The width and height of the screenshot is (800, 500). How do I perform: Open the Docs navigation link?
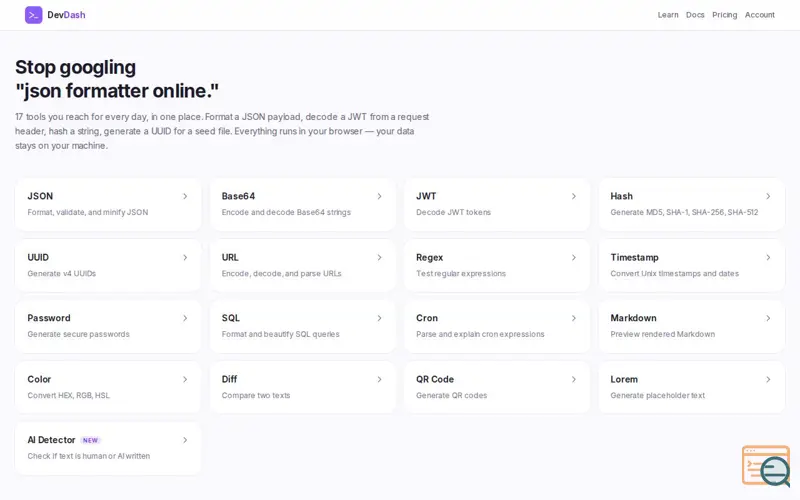click(x=695, y=15)
